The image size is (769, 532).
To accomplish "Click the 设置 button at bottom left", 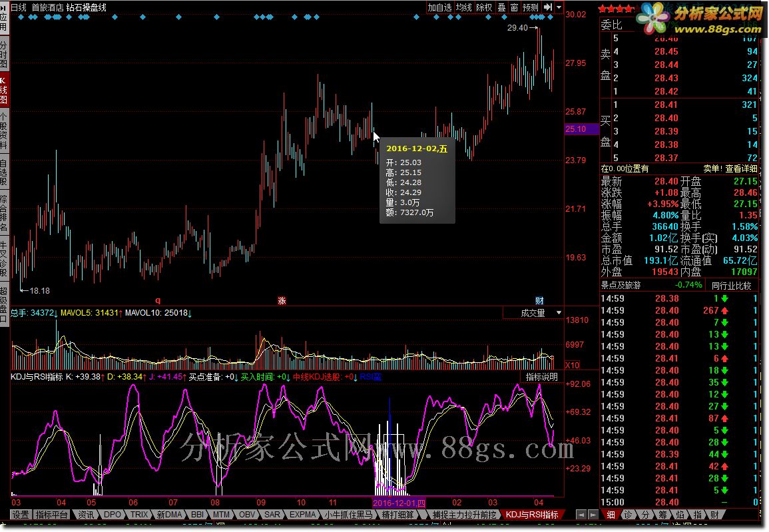I will pos(21,515).
